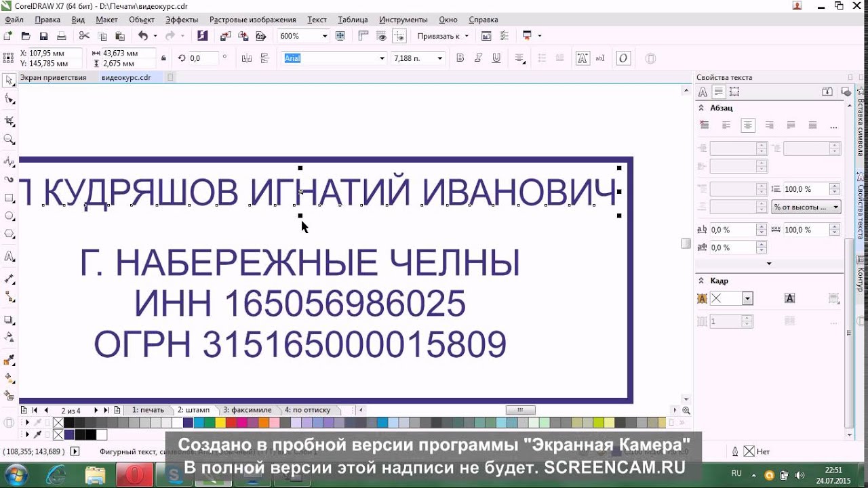Show grid toggle
The width and height of the screenshot is (868, 488).
pos(382,36)
